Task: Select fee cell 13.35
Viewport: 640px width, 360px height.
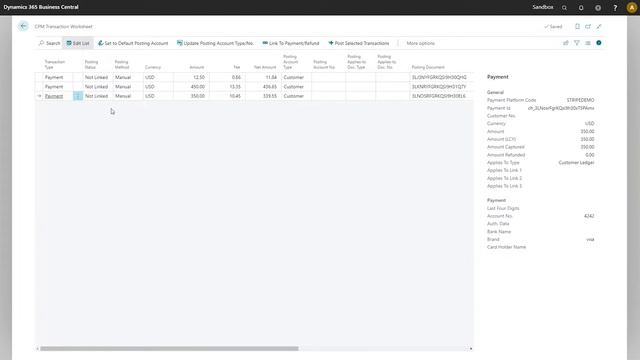Action: click(x=227, y=87)
